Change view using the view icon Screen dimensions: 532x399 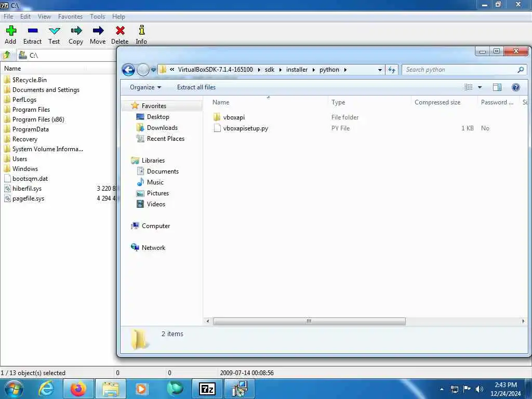point(469,87)
